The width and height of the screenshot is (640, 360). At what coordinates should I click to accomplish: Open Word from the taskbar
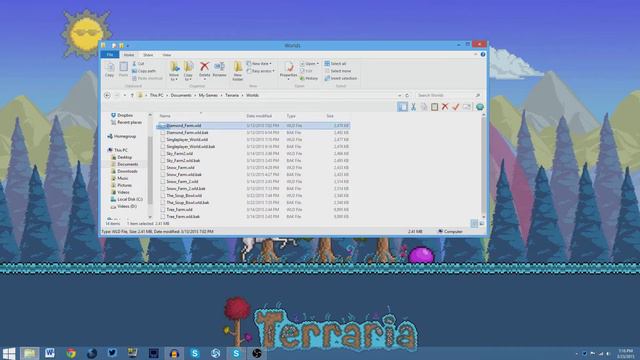[x=50, y=353]
